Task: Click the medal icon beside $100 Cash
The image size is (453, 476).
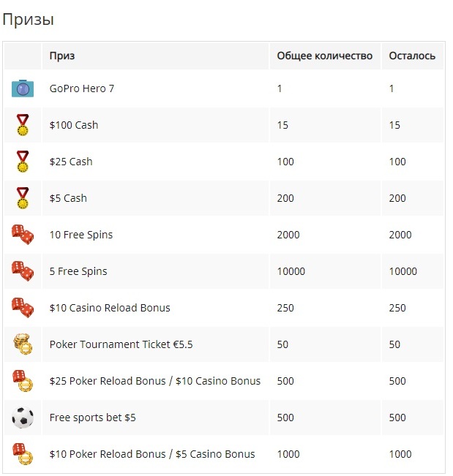Action: click(x=23, y=125)
